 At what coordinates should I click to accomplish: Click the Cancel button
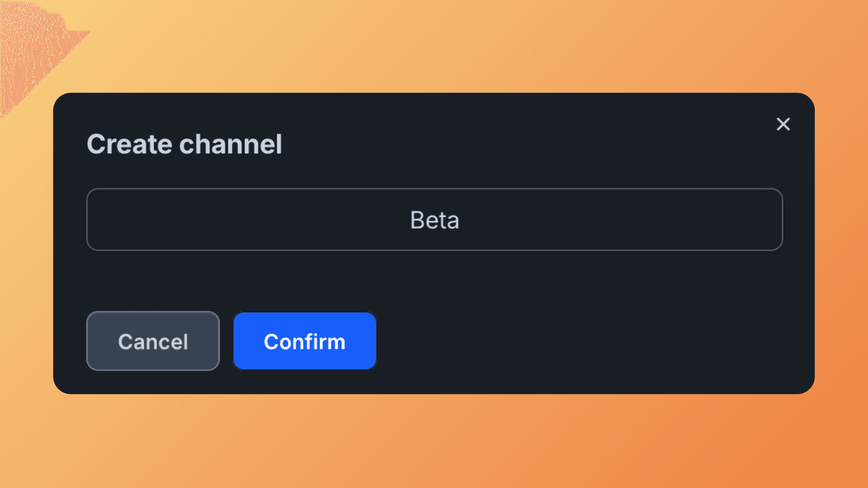(x=153, y=341)
